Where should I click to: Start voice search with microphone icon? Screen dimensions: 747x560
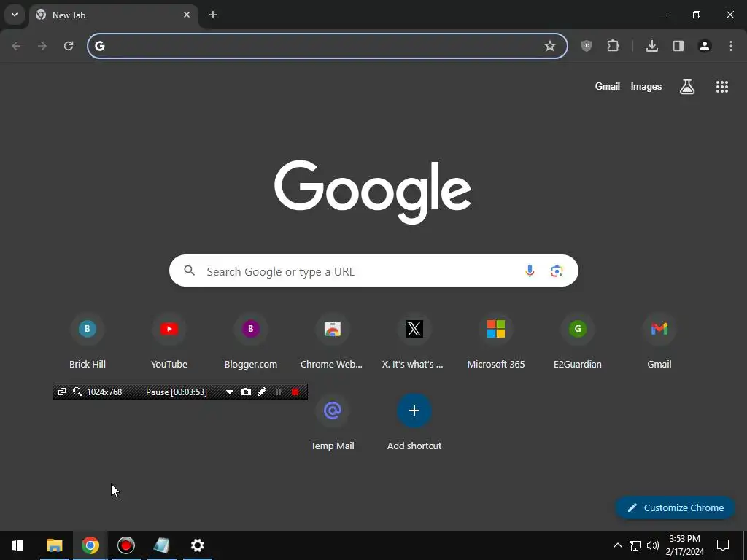pos(530,271)
